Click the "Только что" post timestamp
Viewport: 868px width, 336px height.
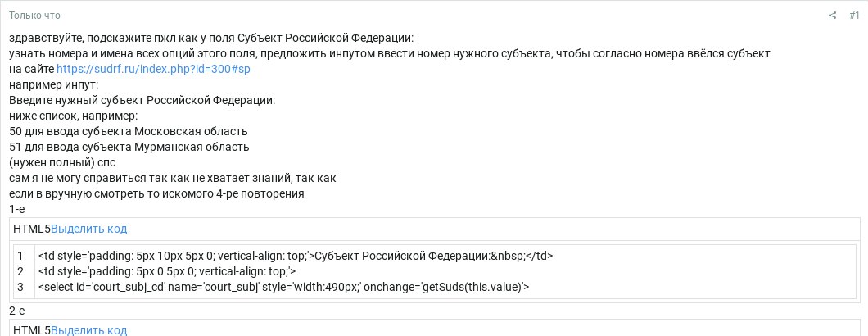coord(34,16)
